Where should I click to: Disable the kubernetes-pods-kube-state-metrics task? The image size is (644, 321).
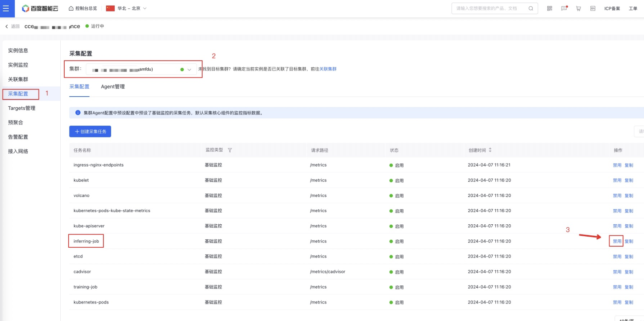pyautogui.click(x=617, y=211)
